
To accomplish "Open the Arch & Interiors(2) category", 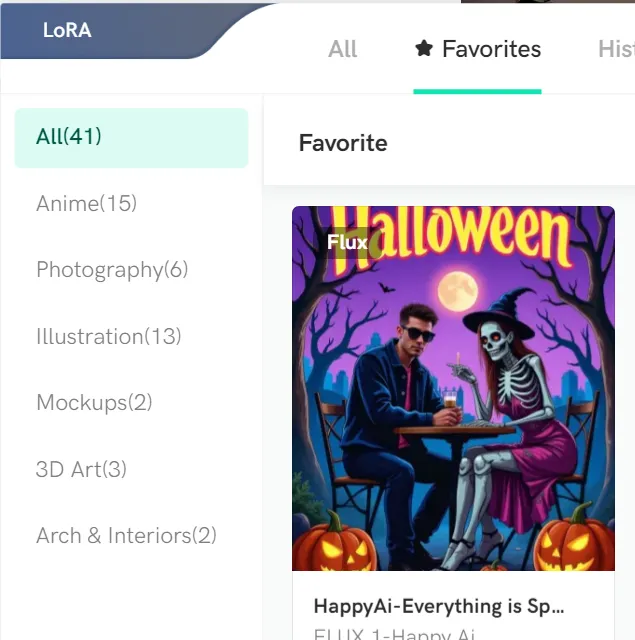I will [x=126, y=536].
